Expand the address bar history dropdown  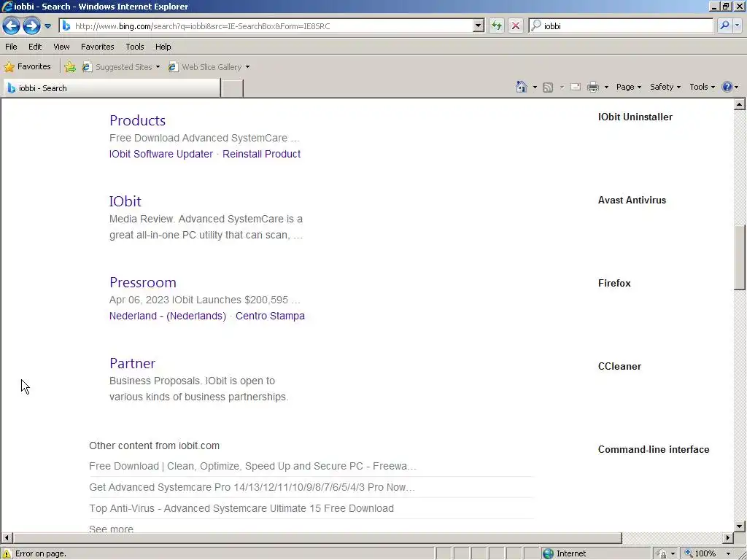coord(479,26)
